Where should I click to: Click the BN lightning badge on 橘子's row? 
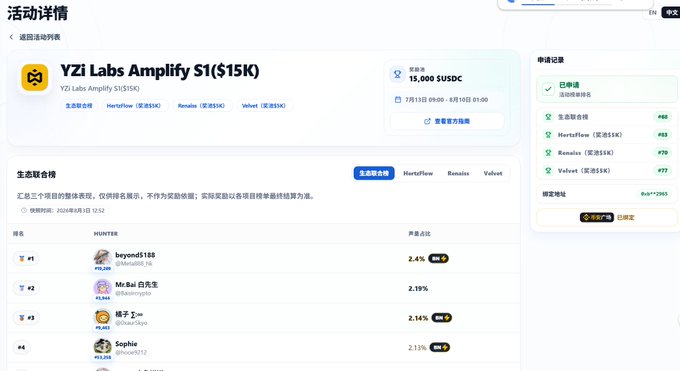click(x=441, y=318)
